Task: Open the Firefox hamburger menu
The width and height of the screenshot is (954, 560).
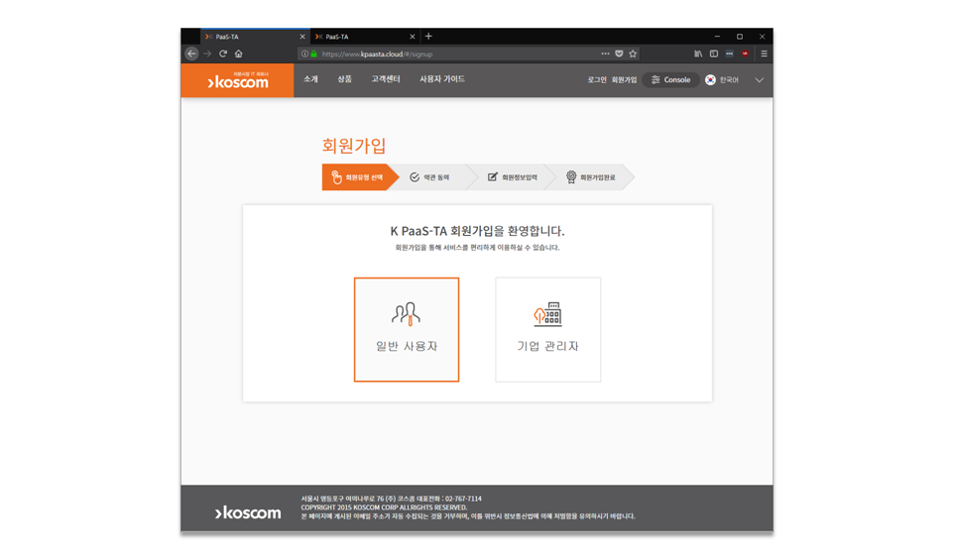Action: [x=764, y=54]
